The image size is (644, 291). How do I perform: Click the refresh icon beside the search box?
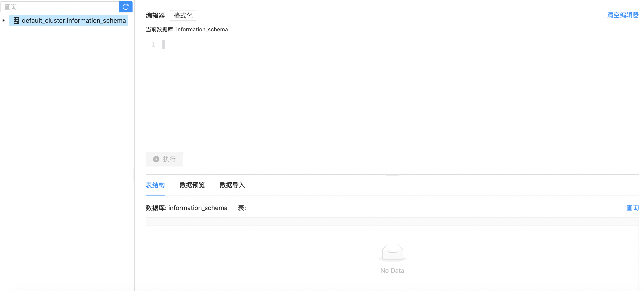tap(125, 7)
